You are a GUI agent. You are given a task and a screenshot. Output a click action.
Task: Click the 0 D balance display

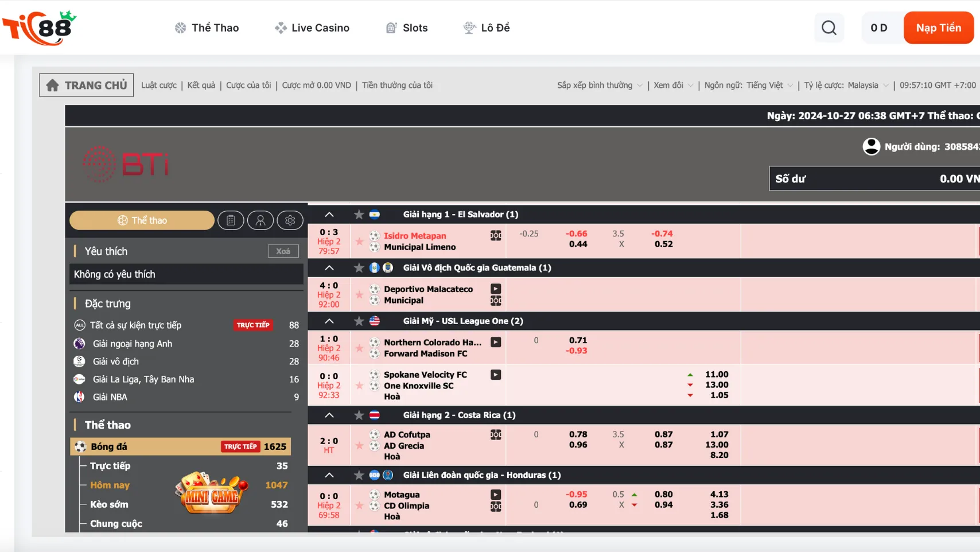pos(878,28)
